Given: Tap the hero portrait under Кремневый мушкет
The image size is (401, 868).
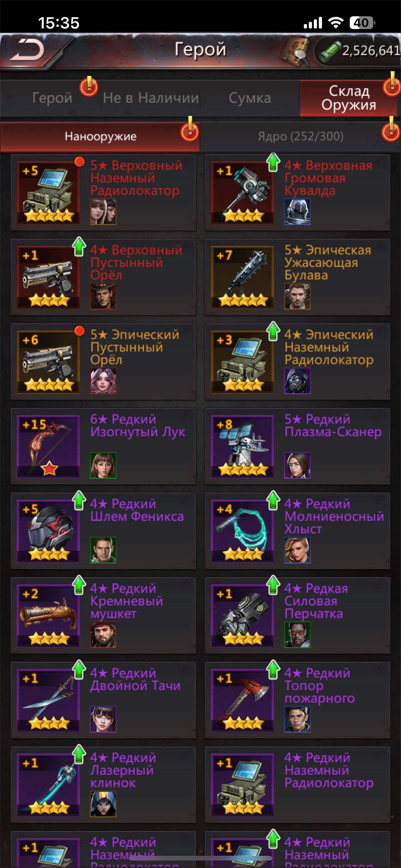Looking at the screenshot, I should coord(103,635).
